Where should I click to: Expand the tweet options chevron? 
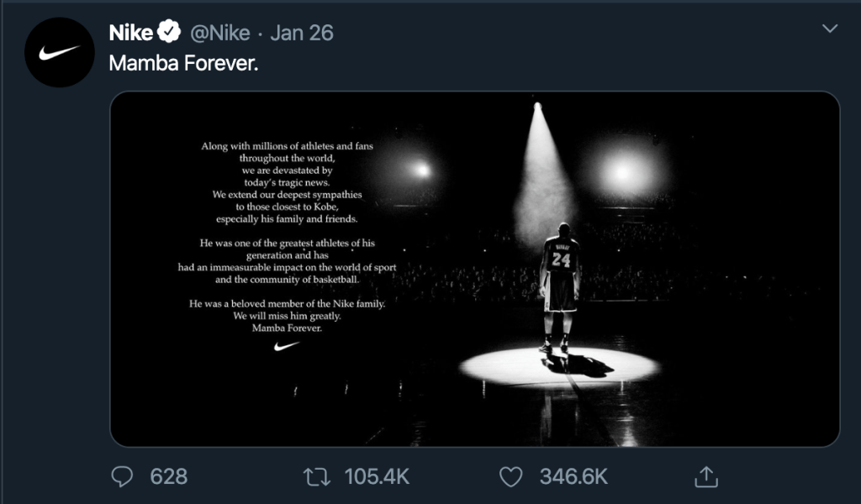829,29
